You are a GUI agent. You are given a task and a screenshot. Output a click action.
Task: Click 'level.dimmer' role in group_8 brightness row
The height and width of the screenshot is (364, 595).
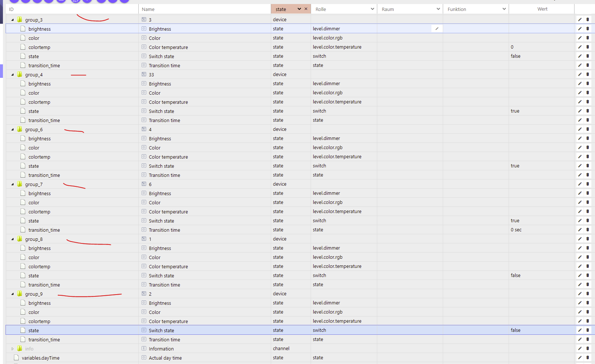(x=326, y=248)
